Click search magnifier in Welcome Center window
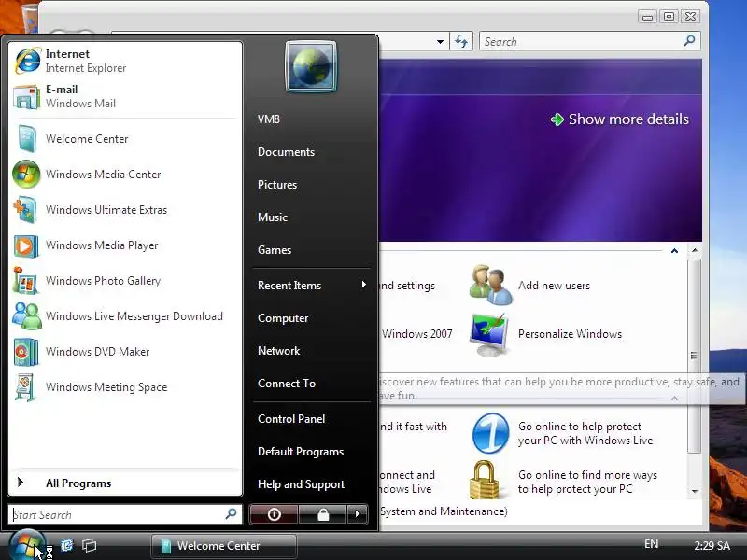This screenshot has height=560, width=747. (689, 41)
